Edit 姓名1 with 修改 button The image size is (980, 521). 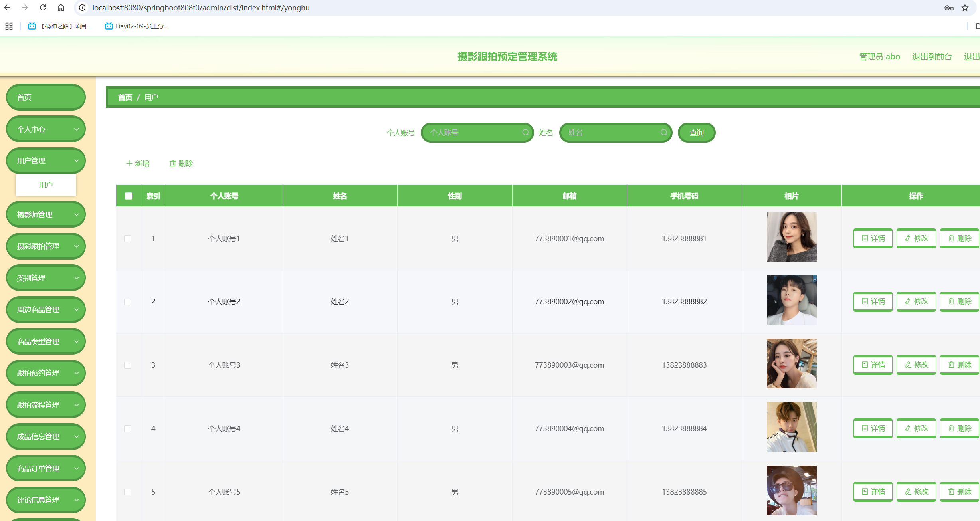coord(916,238)
